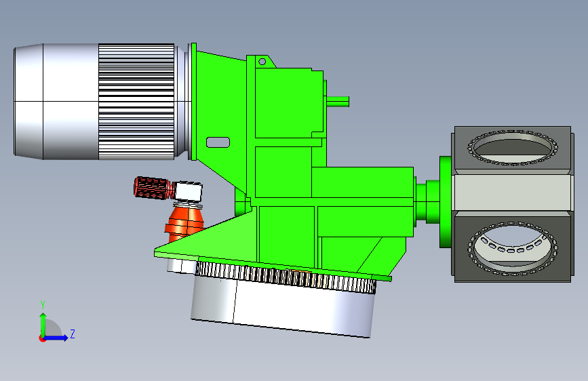Click the green Y axis arrow of the triad
The width and height of the screenshot is (588, 381).
43,324
